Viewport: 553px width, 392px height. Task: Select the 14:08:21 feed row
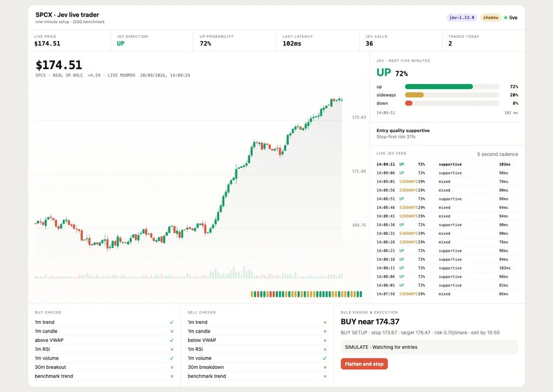[447, 251]
